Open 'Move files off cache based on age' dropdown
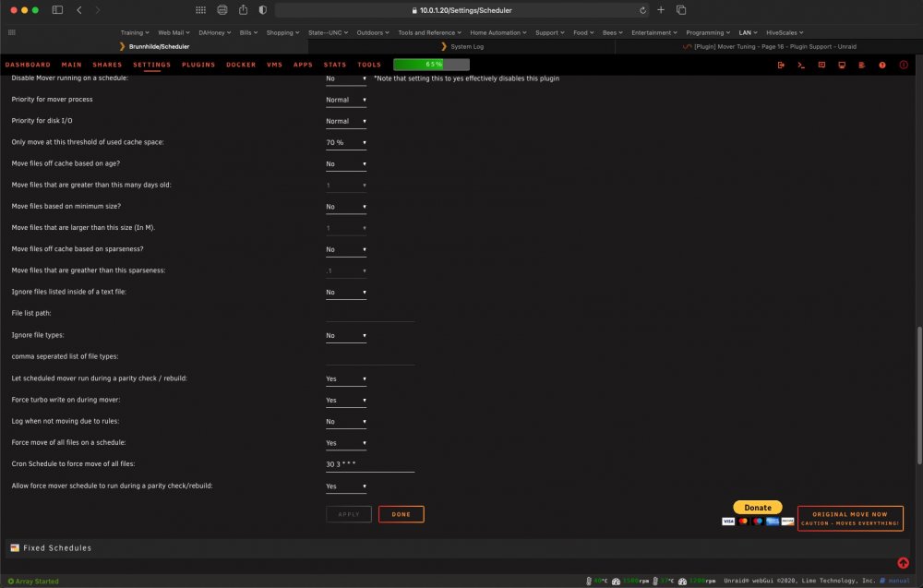 point(346,164)
